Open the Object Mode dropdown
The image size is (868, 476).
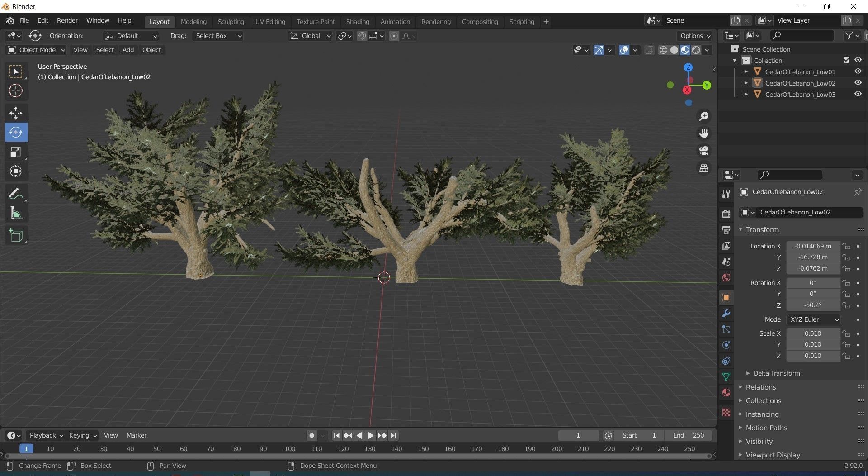[x=37, y=50]
